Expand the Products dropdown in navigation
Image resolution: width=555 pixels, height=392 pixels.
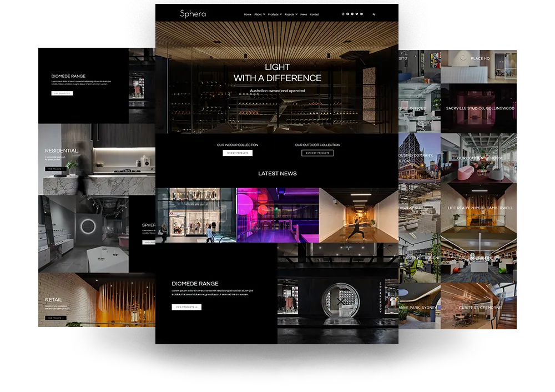pos(275,14)
